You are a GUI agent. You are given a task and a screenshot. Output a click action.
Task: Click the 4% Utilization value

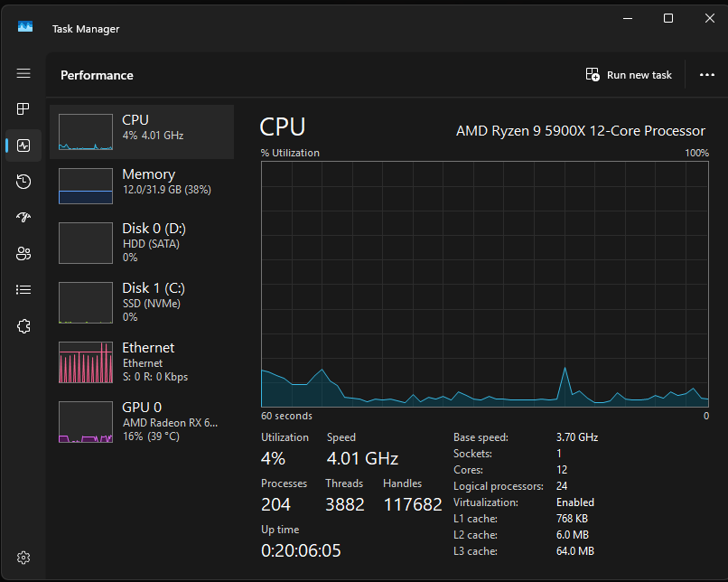pos(273,458)
